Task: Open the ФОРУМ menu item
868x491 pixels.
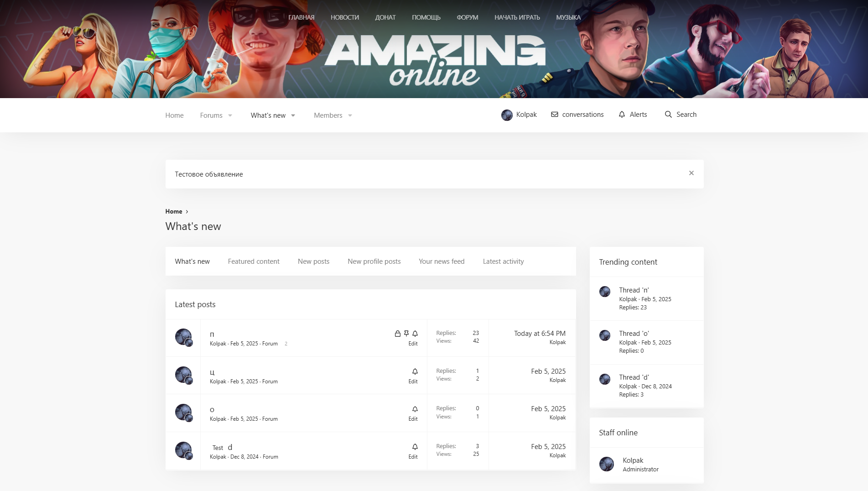Action: 467,17
